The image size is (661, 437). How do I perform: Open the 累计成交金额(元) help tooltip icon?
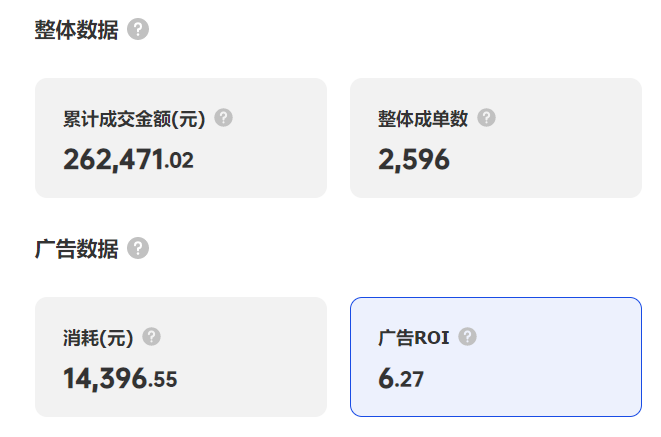coord(224,118)
